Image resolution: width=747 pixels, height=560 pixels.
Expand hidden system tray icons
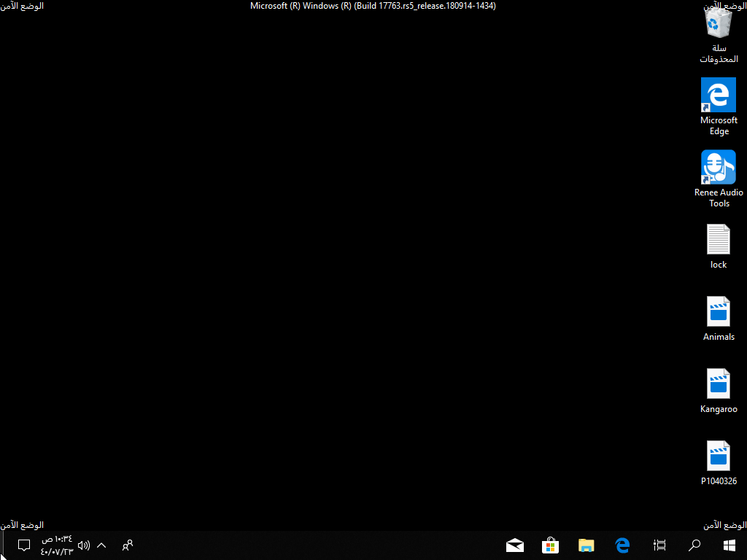click(x=101, y=545)
